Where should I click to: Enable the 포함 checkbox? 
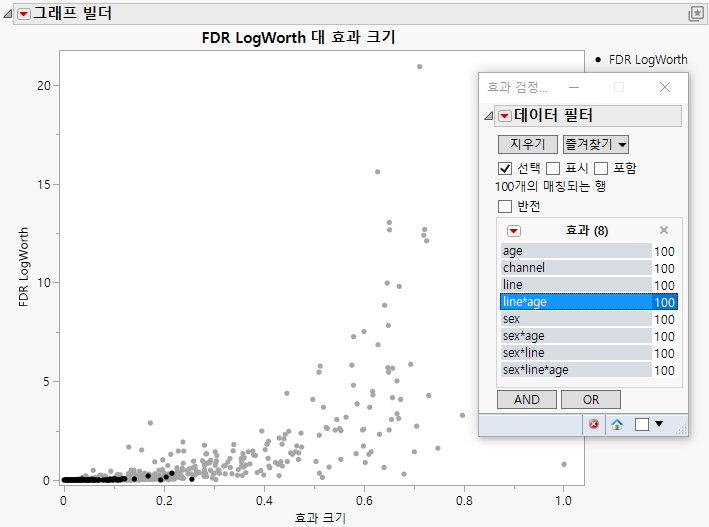pyautogui.click(x=601, y=169)
